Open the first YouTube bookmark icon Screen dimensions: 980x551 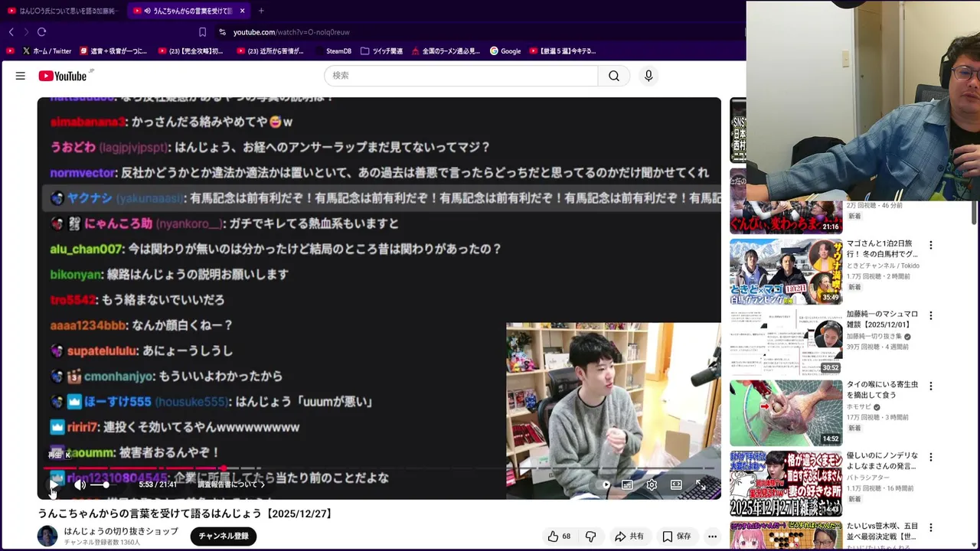point(10,51)
